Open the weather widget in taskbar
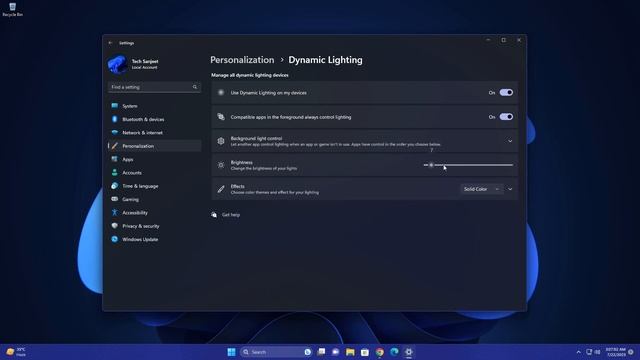The width and height of the screenshot is (640, 360). 16,352
